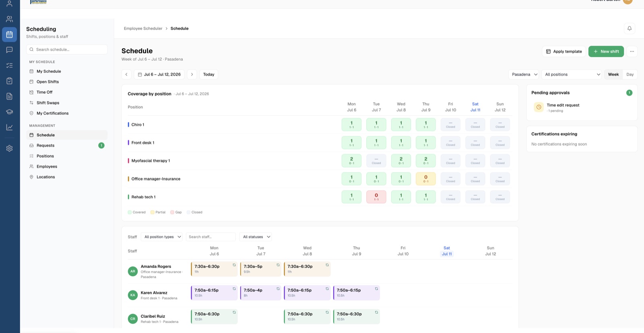
Task: Open Employees in management sidebar
Action: tap(67, 166)
